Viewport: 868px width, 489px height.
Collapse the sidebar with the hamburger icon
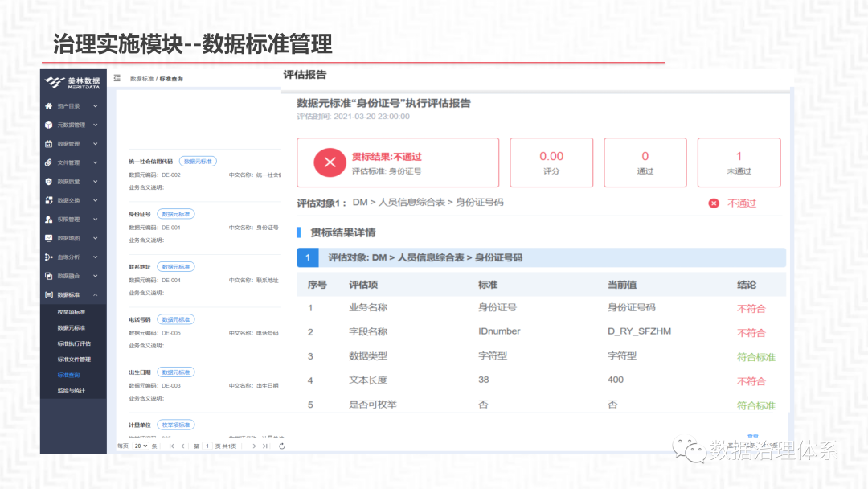[117, 79]
